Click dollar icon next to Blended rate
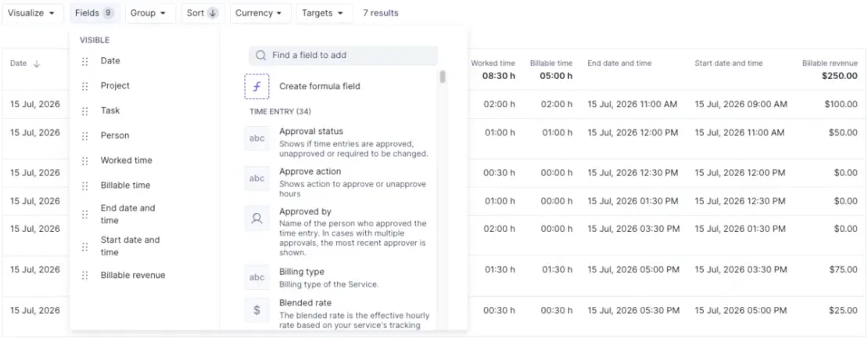 coord(256,310)
